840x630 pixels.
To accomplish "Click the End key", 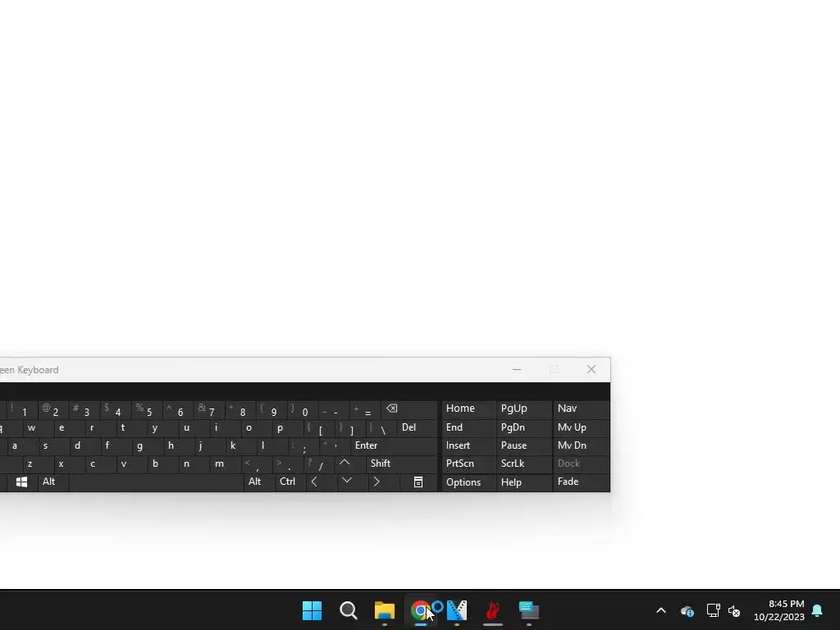I will point(468,427).
